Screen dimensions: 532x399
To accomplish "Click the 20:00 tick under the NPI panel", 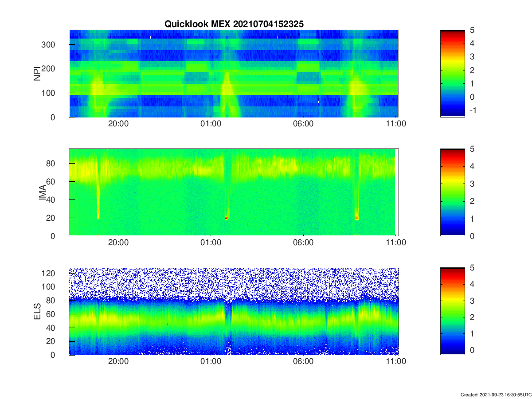I will 118,124.
